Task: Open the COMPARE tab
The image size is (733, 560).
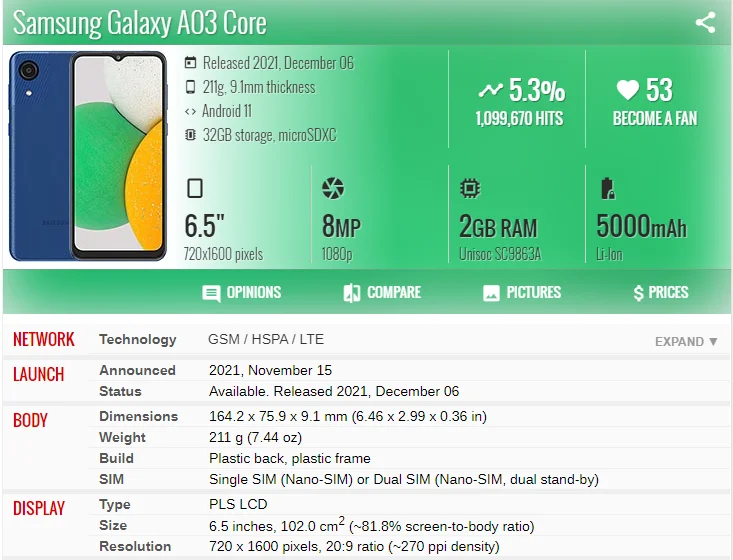Action: (382, 293)
